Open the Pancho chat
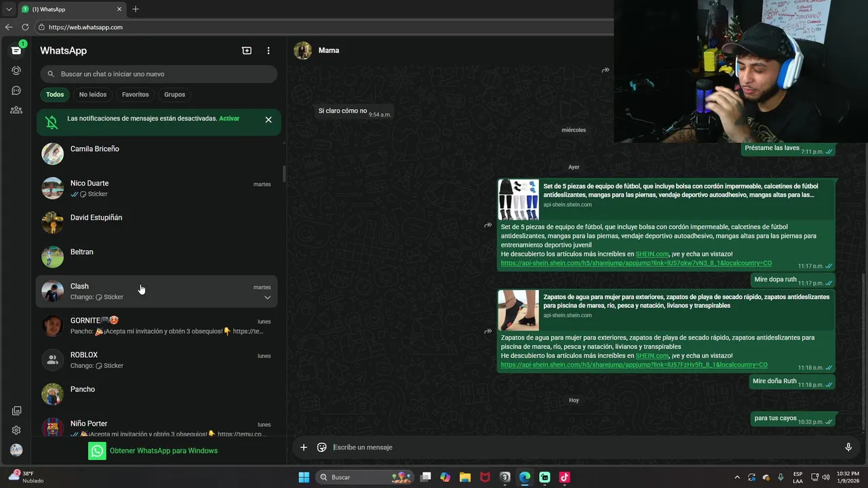The width and height of the screenshot is (868, 488). (x=157, y=395)
